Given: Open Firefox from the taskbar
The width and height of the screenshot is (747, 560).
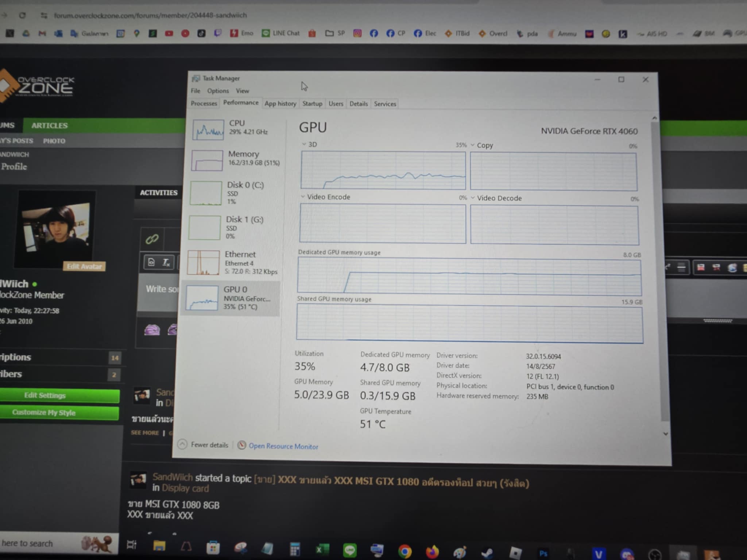Looking at the screenshot, I should coord(432,552).
